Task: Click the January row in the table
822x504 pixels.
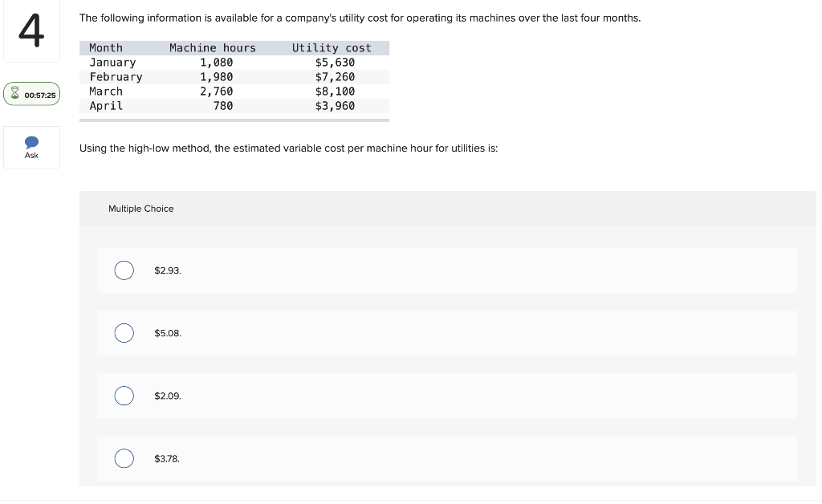Action: (x=234, y=63)
